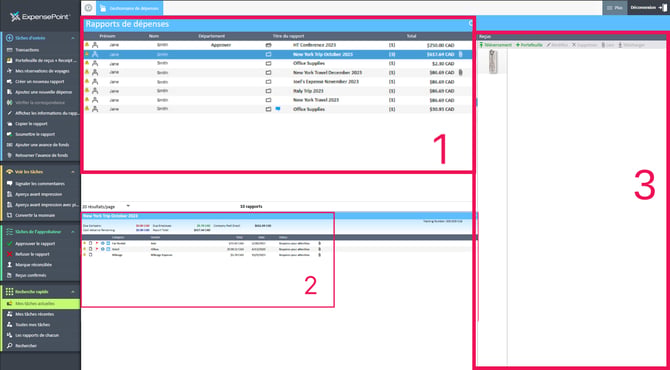This screenshot has width=670, height=370.
Task: Sort by Département column header
Action: (212, 36)
